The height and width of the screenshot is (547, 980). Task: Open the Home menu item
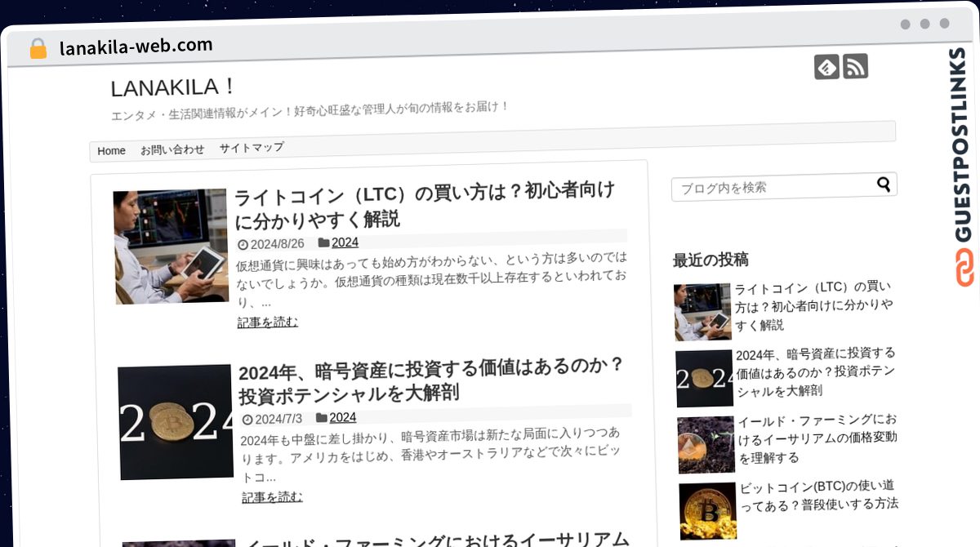(111, 151)
